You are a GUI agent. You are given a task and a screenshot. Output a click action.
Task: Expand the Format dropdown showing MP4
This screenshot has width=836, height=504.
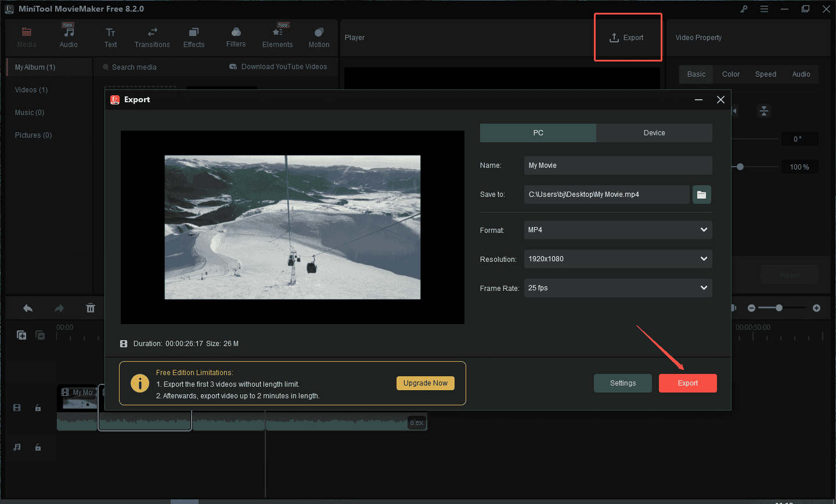pos(618,230)
